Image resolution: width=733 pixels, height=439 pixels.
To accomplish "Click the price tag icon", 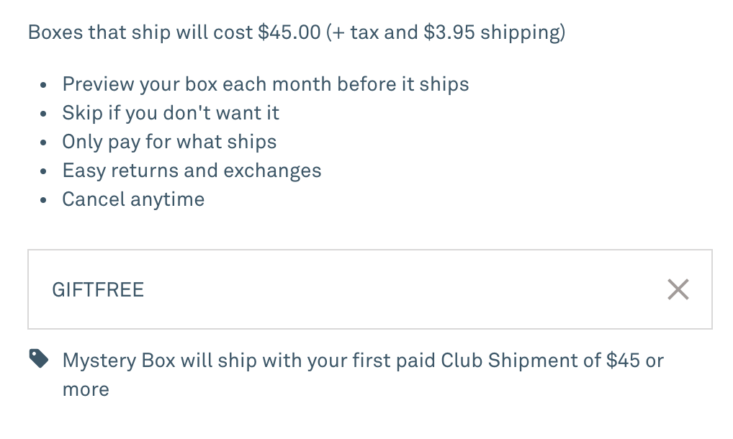I will [39, 359].
